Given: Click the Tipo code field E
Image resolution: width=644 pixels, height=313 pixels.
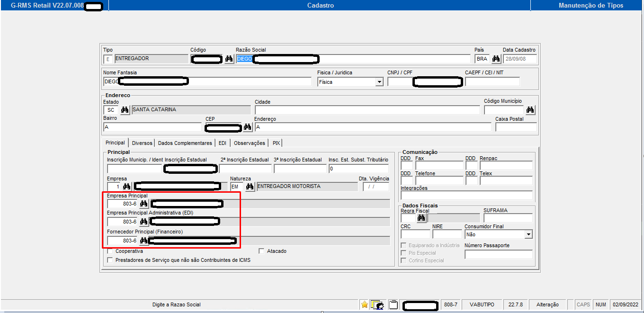Looking at the screenshot, I should pyautogui.click(x=108, y=59).
